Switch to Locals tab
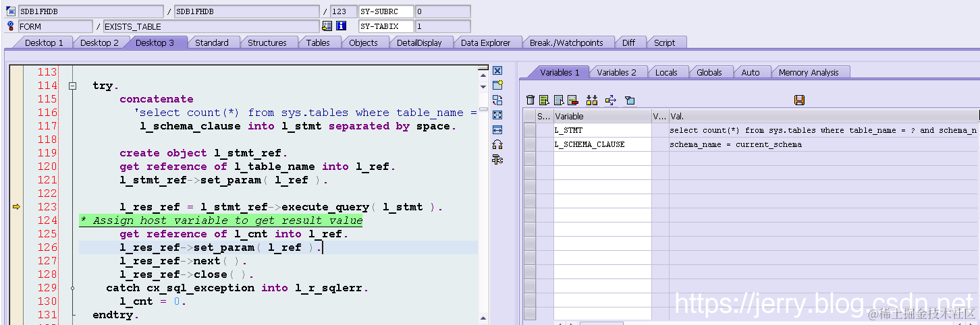 666,72
